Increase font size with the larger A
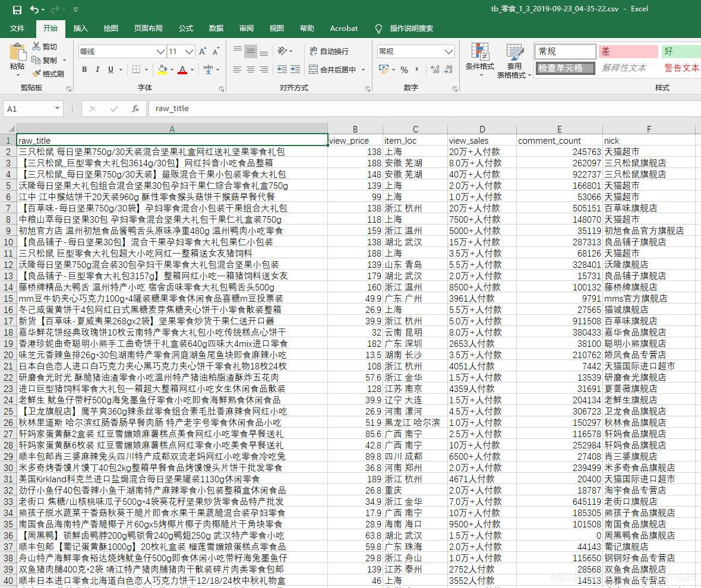The height and width of the screenshot is (588, 701). coord(203,52)
